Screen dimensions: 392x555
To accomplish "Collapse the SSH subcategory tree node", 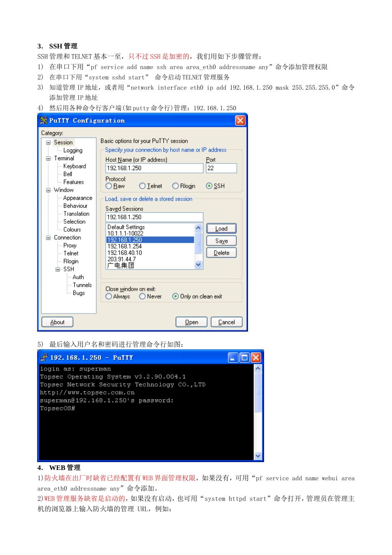I will click(58, 269).
